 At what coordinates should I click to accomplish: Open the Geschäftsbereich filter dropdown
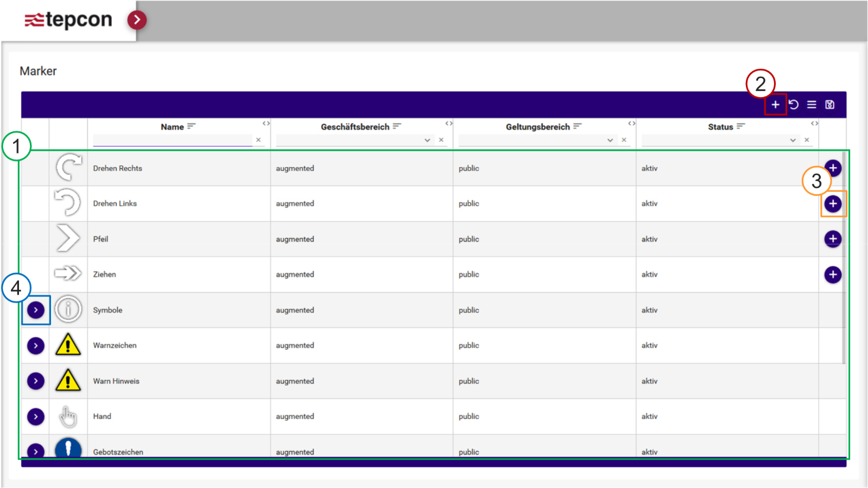tap(427, 140)
